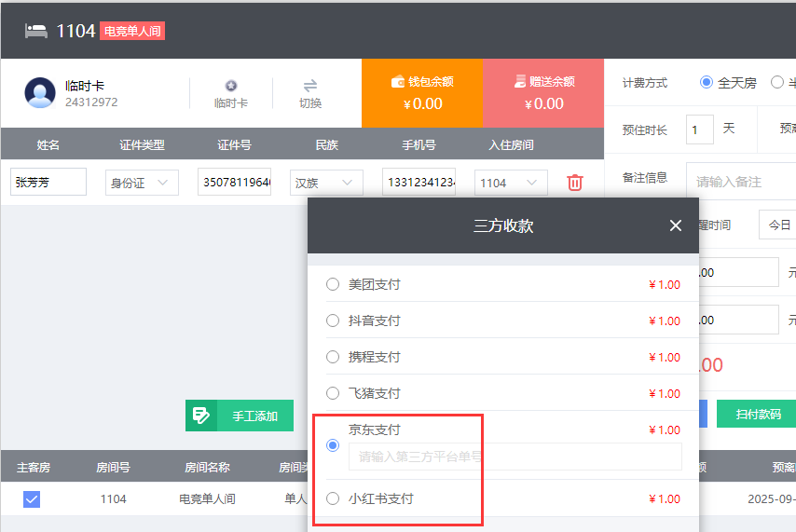Click the 临时卡 star badge icon

[x=231, y=86]
